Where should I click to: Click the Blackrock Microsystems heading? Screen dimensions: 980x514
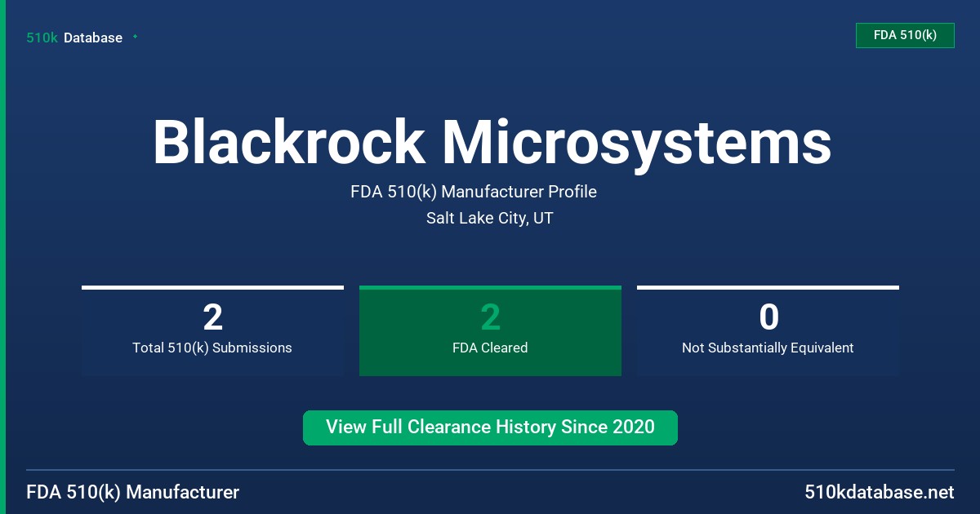point(492,142)
